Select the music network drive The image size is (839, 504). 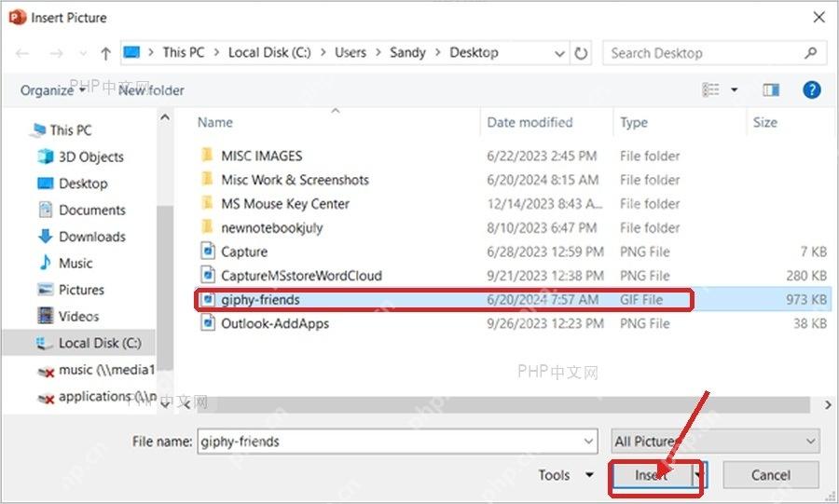coord(96,370)
